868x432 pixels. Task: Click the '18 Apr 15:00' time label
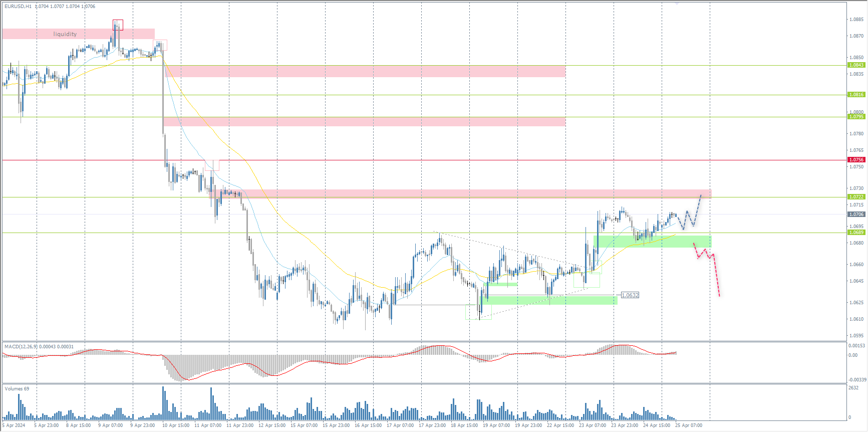464,425
